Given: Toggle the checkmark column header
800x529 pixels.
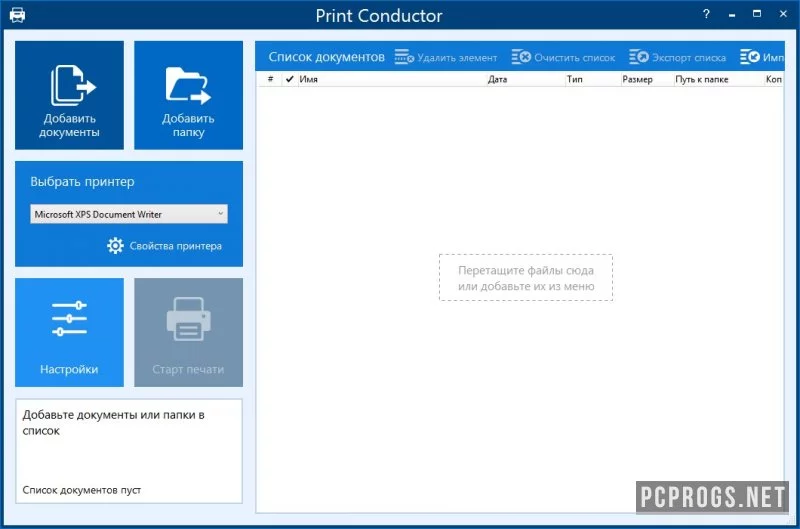Looking at the screenshot, I should (289, 79).
